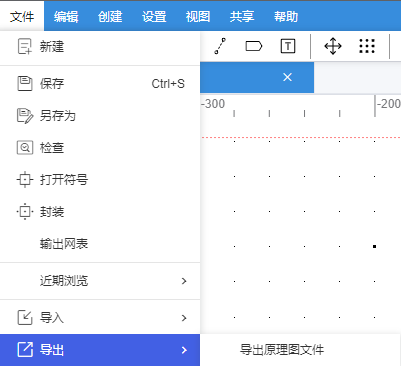The image size is (401, 366).
Task: Open the 创建 menu
Action: (x=110, y=16)
